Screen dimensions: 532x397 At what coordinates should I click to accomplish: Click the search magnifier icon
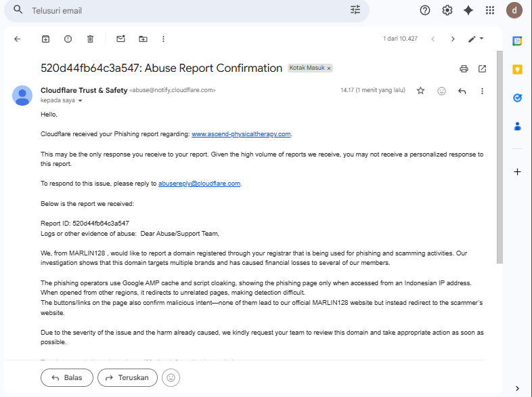point(18,10)
